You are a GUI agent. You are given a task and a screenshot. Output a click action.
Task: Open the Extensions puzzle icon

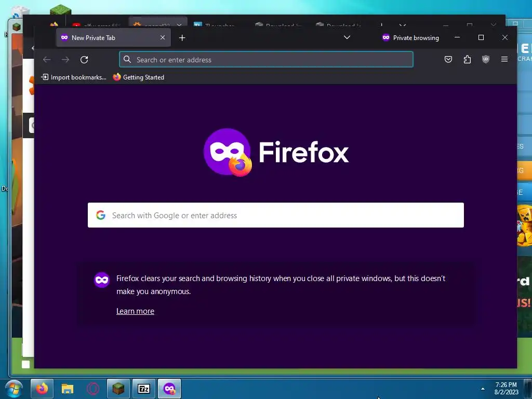click(467, 59)
